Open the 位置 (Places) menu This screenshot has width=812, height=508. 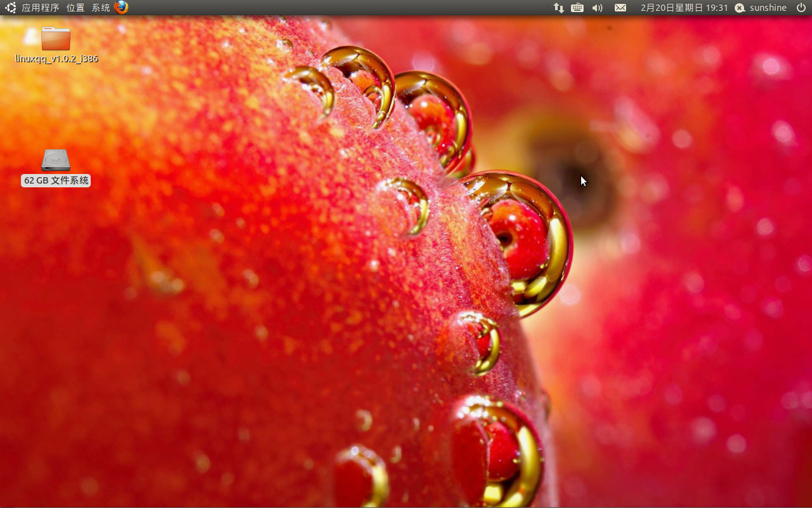pos(75,8)
